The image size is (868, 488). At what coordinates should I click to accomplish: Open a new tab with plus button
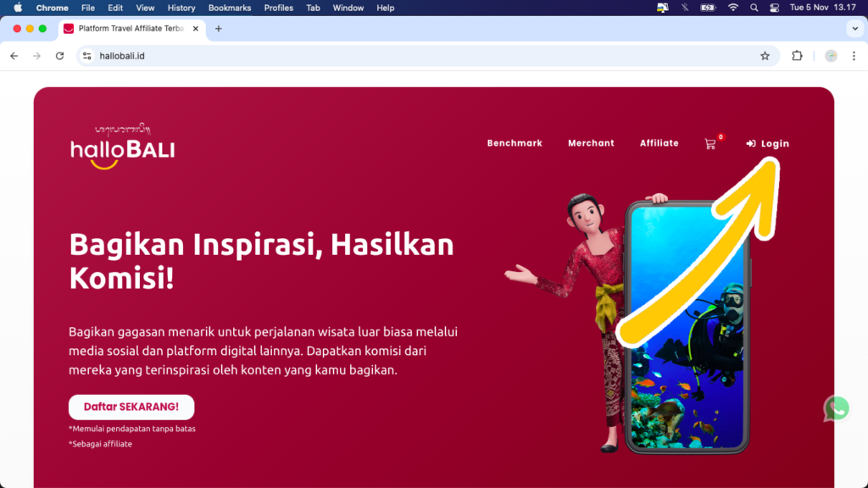point(219,29)
